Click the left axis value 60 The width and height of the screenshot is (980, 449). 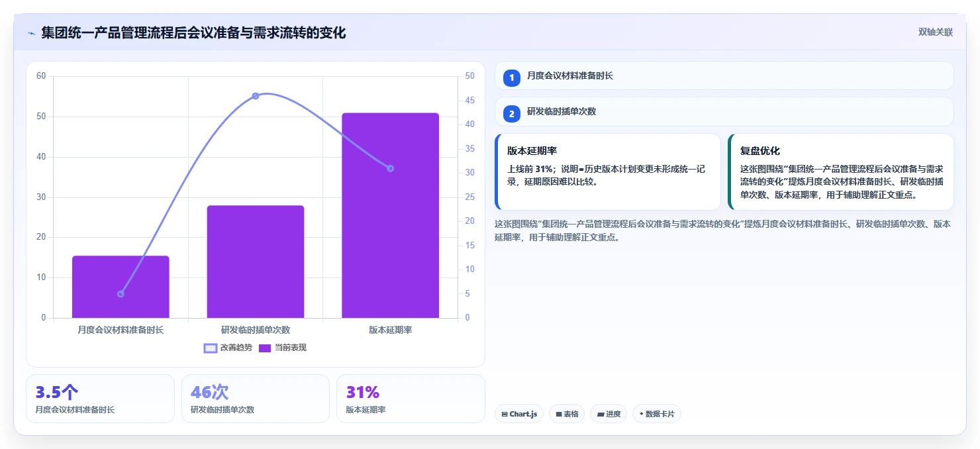coord(41,76)
